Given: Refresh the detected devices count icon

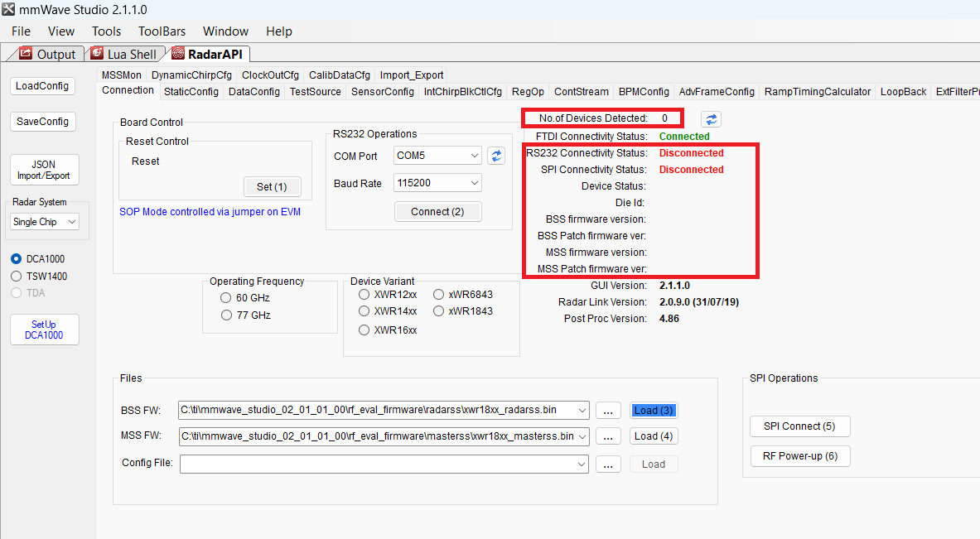Looking at the screenshot, I should [x=712, y=119].
